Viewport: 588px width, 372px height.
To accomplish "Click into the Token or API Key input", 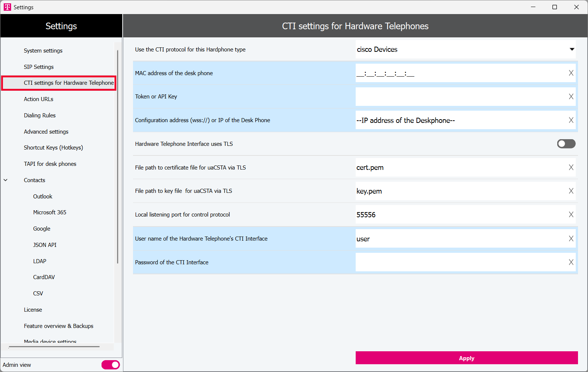I will [459, 97].
